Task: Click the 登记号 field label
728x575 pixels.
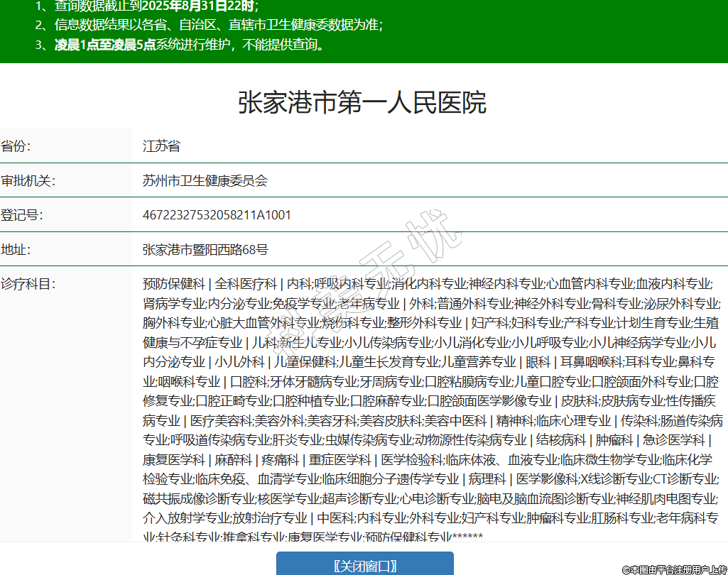Action: tap(21, 215)
